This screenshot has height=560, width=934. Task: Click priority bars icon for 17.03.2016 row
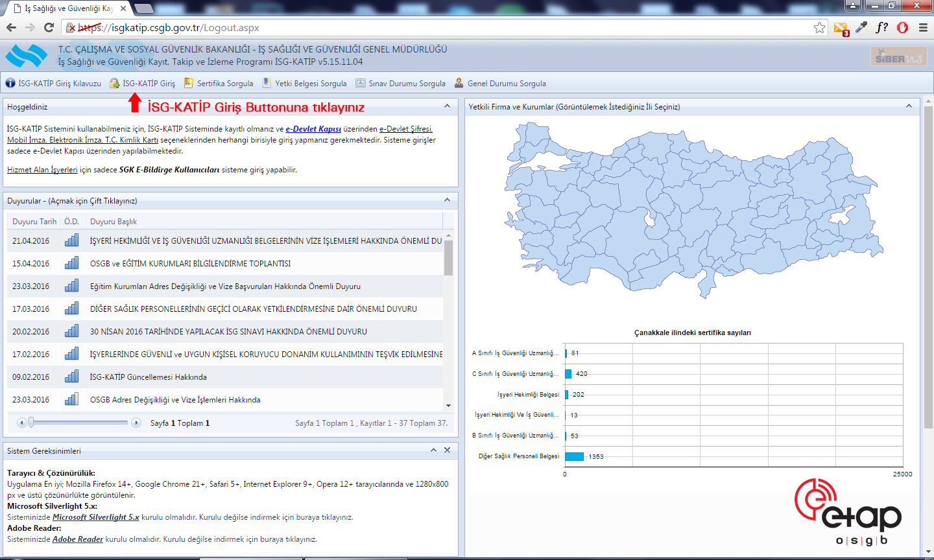(x=72, y=309)
